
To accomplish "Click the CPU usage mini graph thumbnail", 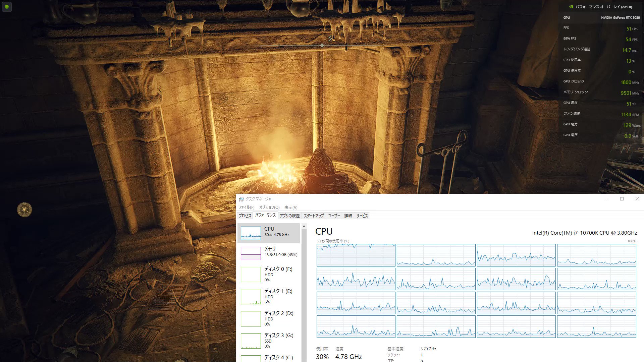I will tap(251, 233).
